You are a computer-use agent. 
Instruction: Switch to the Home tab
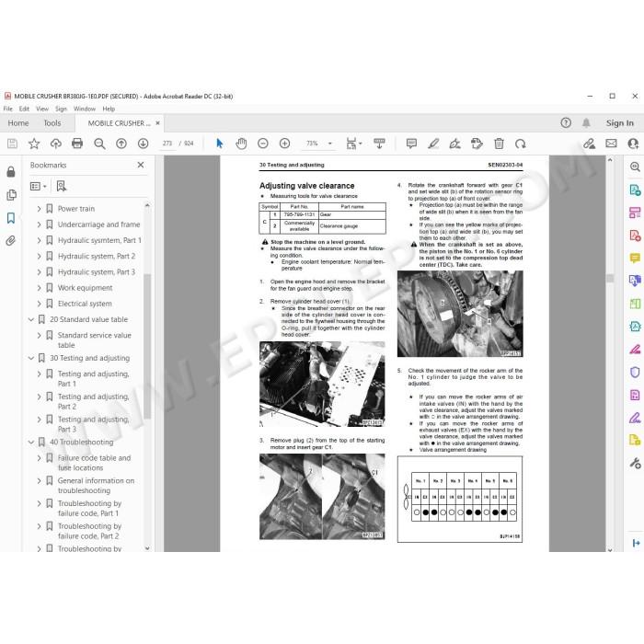[18, 122]
